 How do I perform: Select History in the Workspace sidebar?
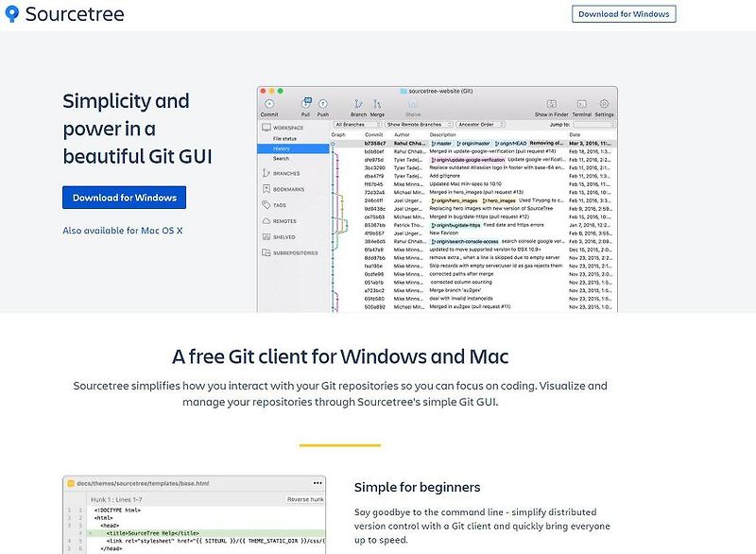(293, 148)
